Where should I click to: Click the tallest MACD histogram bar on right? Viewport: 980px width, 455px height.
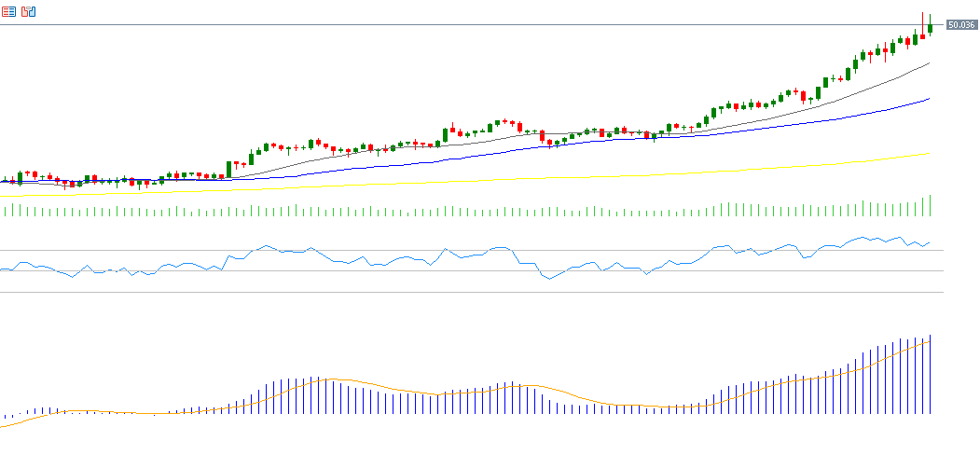coord(930,373)
